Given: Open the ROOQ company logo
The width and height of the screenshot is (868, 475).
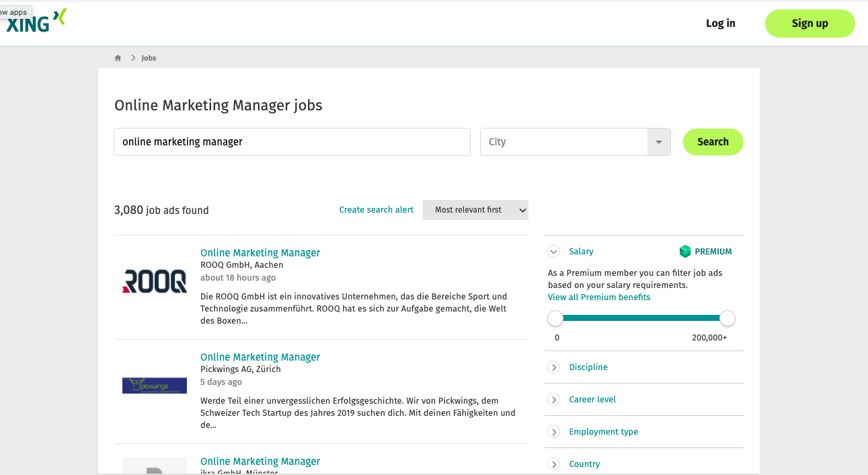Looking at the screenshot, I should coord(155,281).
